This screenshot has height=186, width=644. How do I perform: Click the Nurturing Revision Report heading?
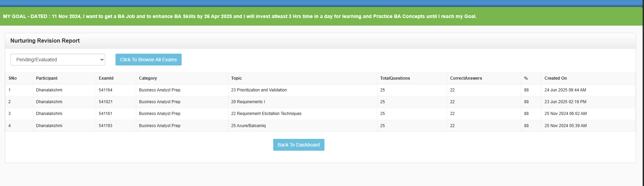coord(45,41)
